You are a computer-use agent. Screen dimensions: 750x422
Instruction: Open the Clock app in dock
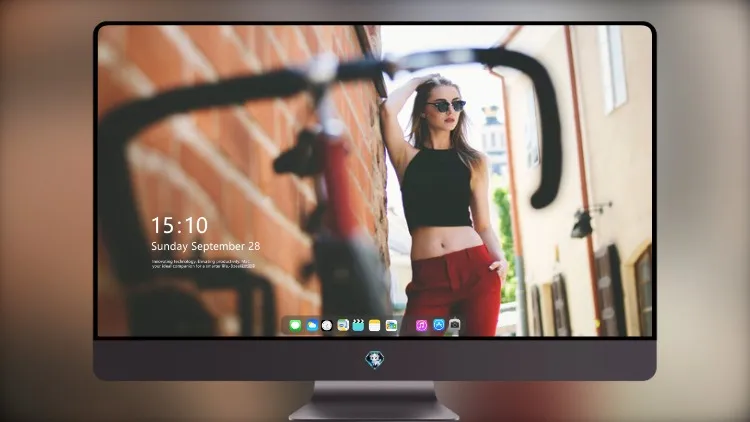(327, 325)
